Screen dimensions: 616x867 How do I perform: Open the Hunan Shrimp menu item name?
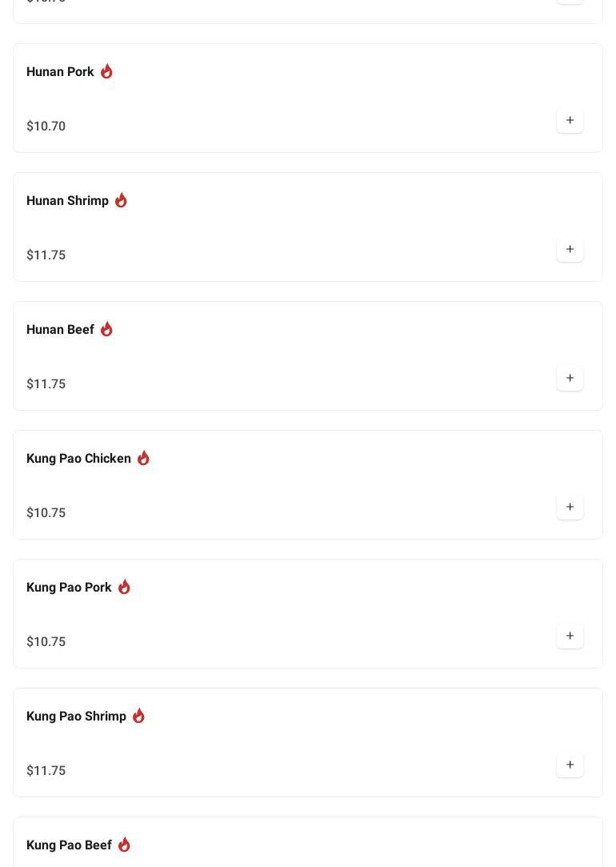click(x=67, y=201)
